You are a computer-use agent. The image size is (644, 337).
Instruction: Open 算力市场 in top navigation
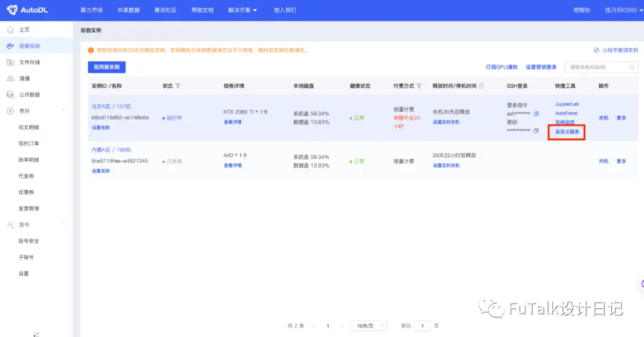(x=92, y=10)
